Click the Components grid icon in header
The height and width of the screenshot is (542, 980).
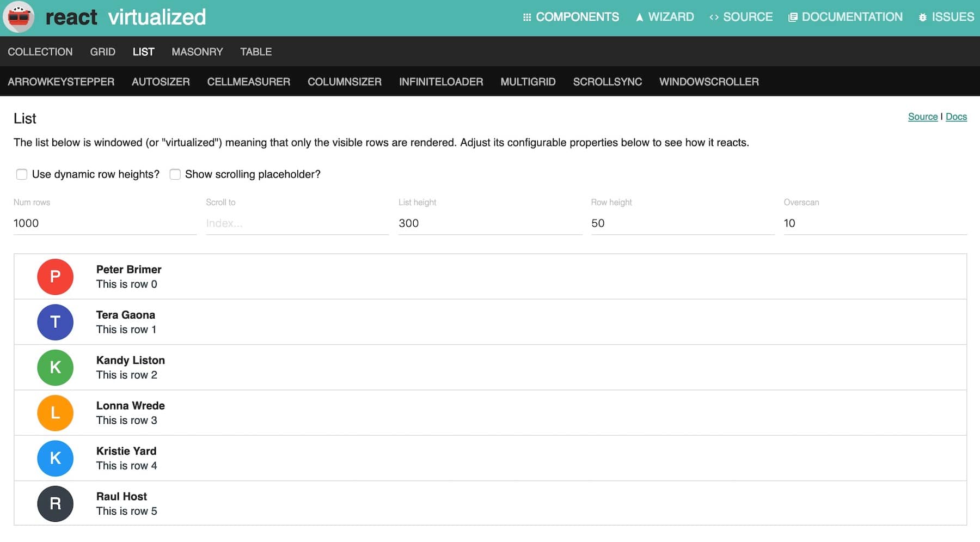pos(526,17)
